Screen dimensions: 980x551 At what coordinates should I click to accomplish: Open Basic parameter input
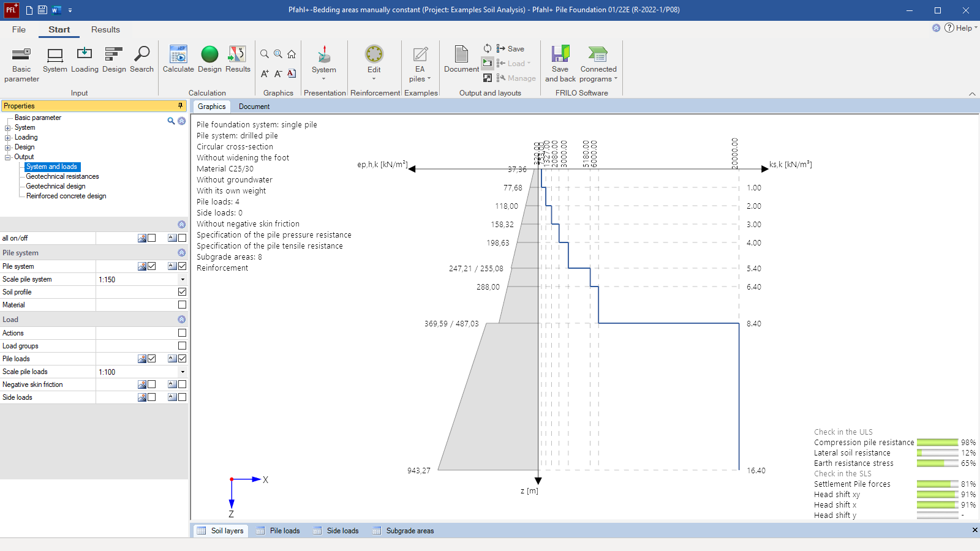[x=21, y=64]
